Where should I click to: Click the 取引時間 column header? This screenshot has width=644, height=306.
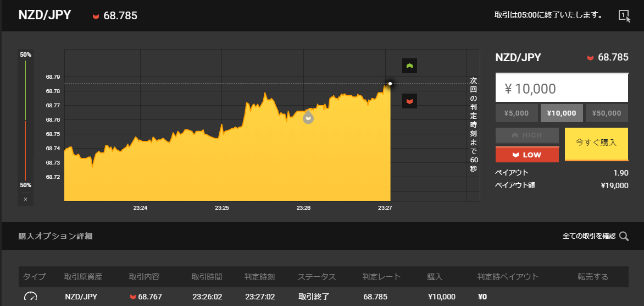tap(207, 277)
